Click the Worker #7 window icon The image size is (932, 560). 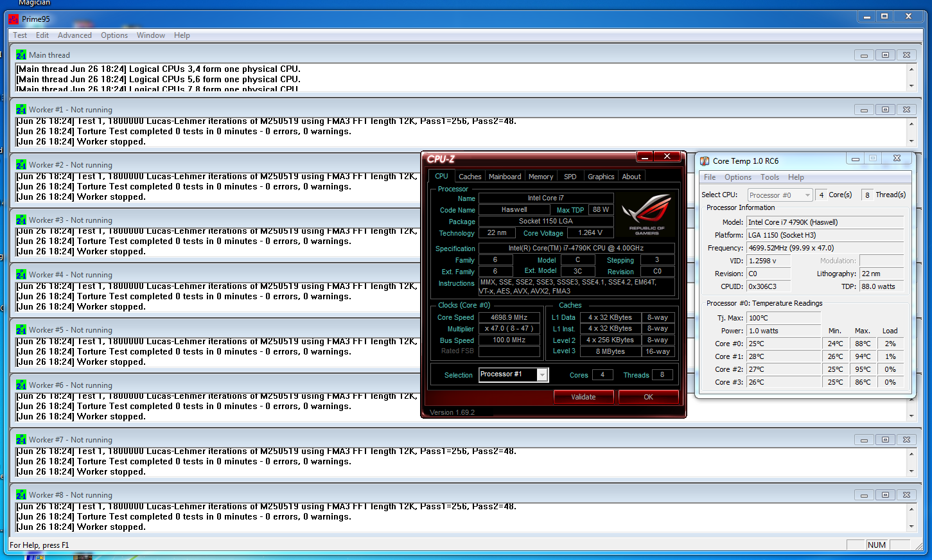(21, 440)
